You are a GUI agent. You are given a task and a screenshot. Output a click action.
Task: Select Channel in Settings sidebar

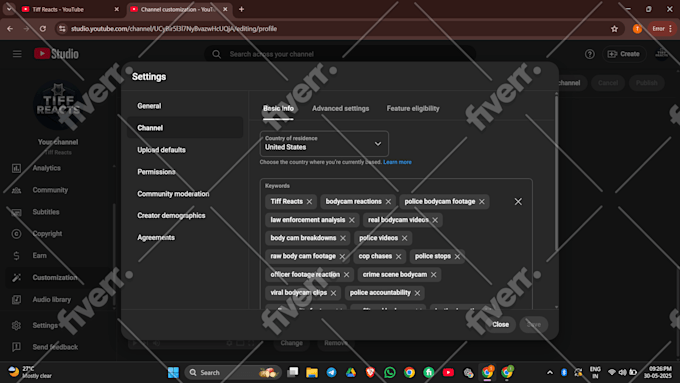(185, 128)
